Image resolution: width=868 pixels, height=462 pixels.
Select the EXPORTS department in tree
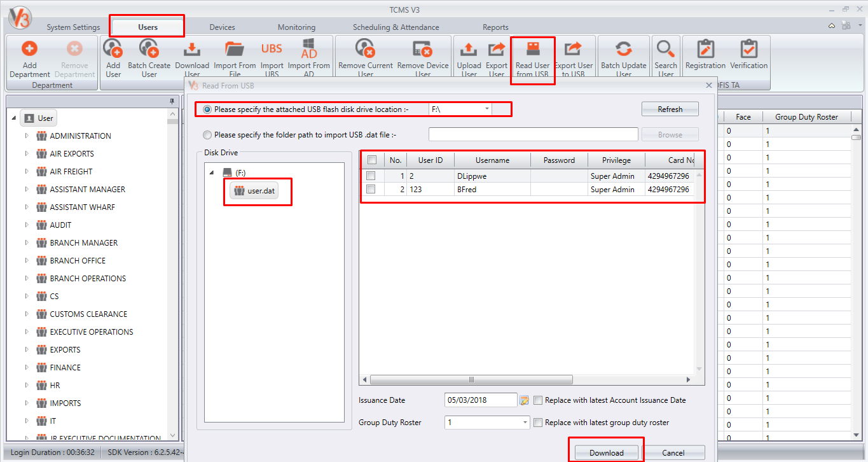65,349
